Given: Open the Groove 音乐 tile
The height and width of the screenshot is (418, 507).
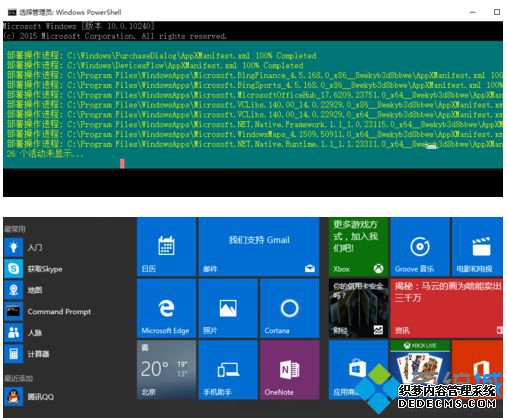Looking at the screenshot, I should coord(420,247).
